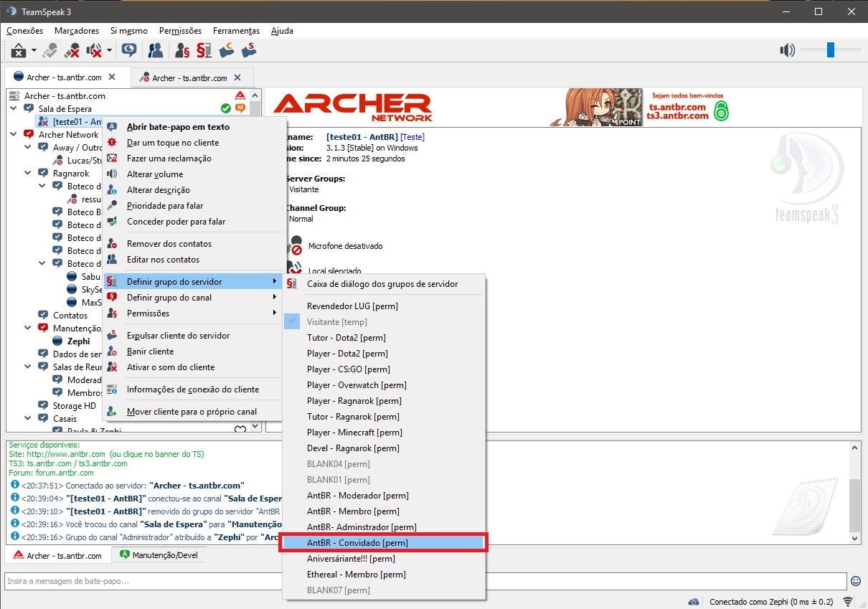Screen dimensions: 868x609
Task: Collapse the Casais channel
Action: pyautogui.click(x=29, y=418)
